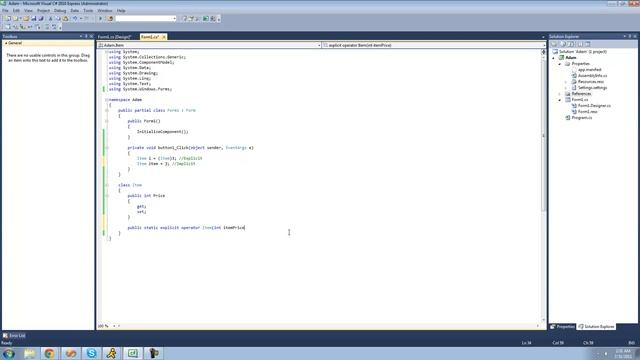Collapse the namespace Adam code region
Screen dimensions: 640x360
click(107, 100)
